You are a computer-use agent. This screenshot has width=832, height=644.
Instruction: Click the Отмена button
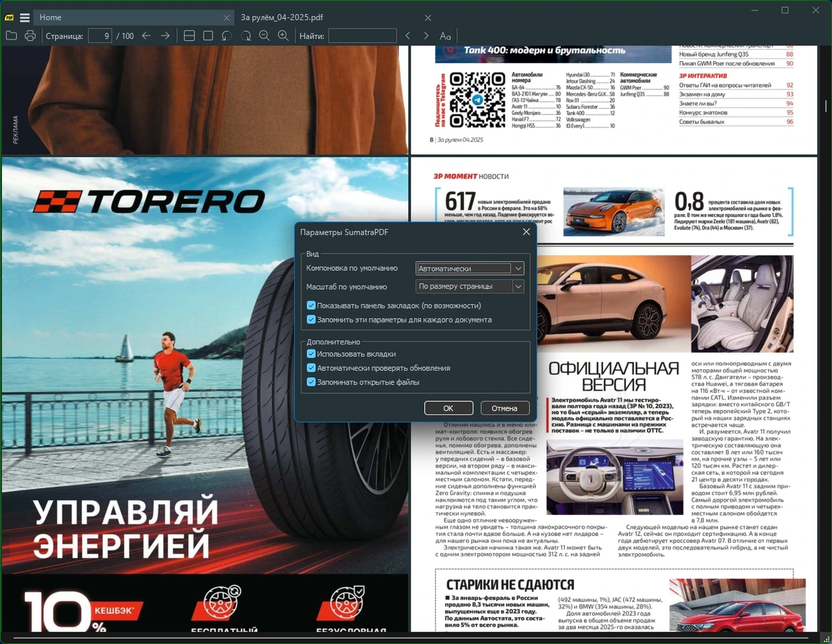[505, 408]
